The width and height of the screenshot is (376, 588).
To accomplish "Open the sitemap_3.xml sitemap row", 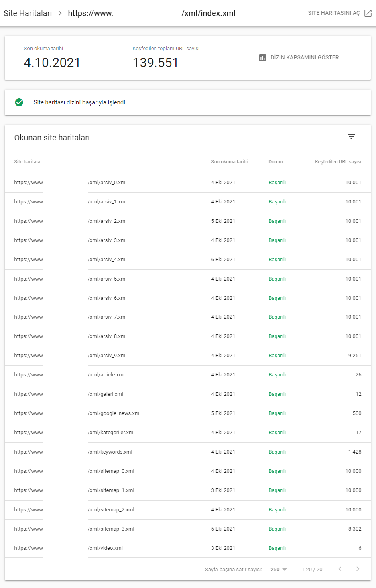I will [111, 529].
